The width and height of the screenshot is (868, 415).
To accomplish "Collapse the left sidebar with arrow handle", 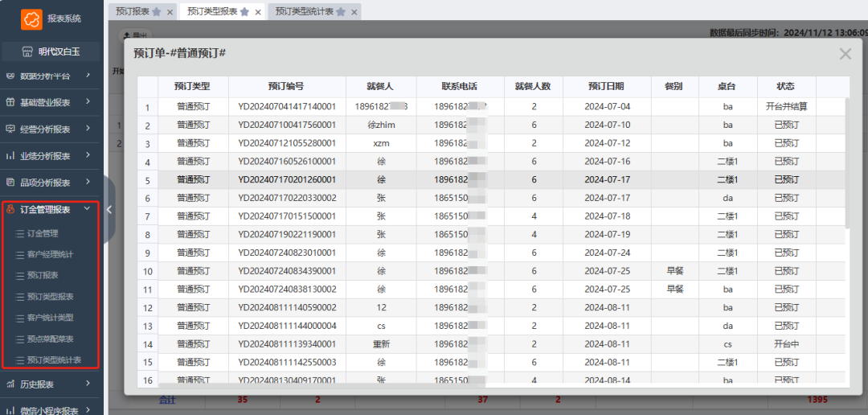I will pyautogui.click(x=108, y=209).
